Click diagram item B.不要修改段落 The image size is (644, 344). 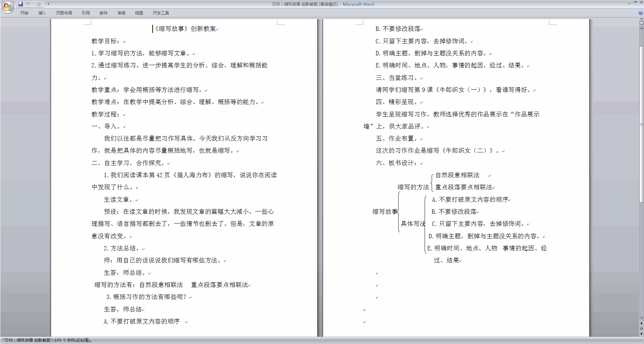coord(454,212)
